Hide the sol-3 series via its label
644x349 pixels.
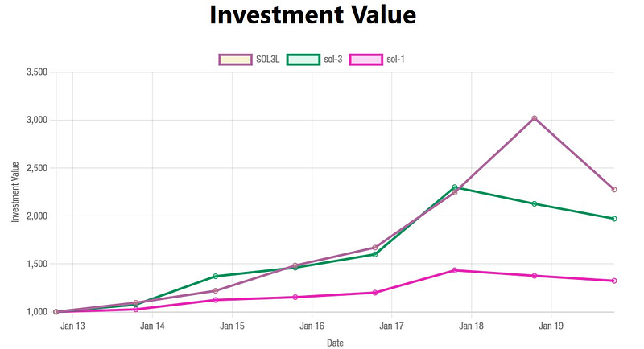[332, 59]
